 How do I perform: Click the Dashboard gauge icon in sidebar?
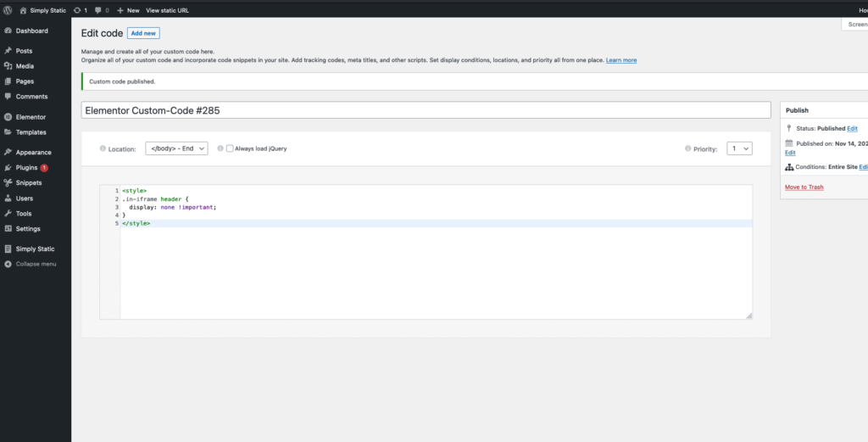[x=8, y=31]
